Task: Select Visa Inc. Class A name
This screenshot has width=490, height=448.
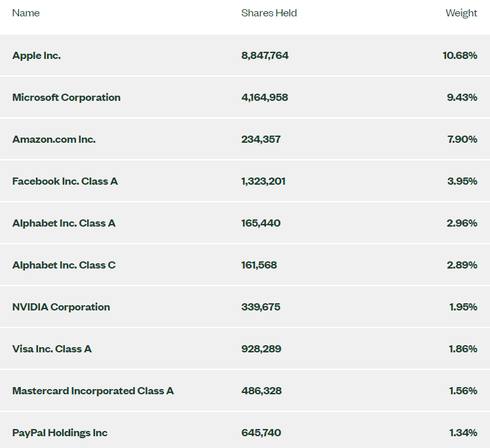Action: tap(52, 348)
